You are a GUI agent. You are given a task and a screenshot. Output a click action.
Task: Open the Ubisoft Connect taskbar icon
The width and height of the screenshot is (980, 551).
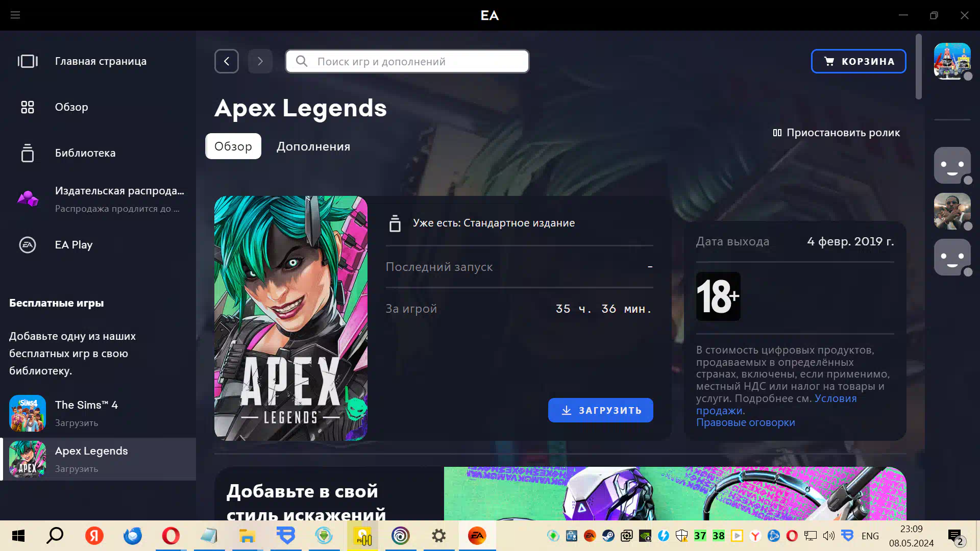coord(401,536)
